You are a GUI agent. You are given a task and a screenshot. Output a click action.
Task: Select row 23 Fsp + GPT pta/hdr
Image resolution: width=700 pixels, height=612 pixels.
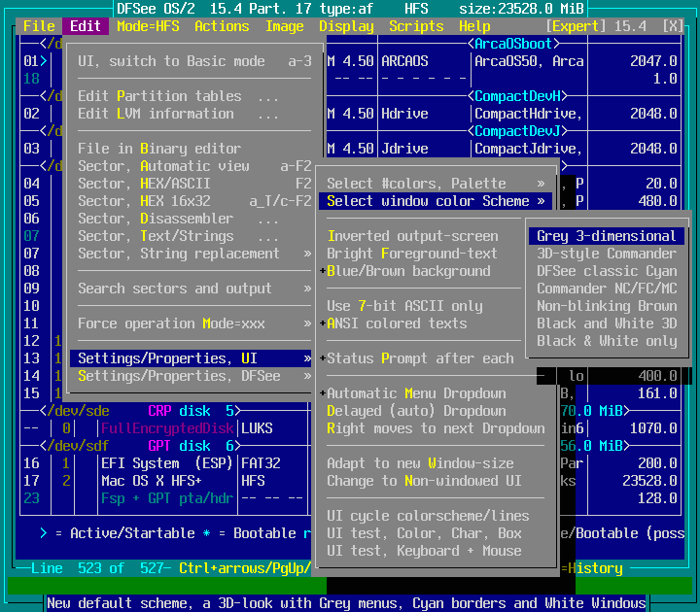165,497
